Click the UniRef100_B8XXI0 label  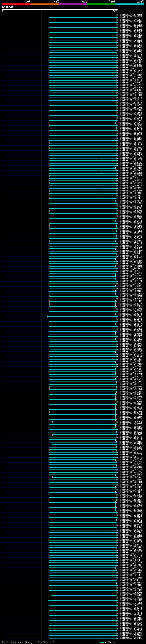(x=131, y=80)
